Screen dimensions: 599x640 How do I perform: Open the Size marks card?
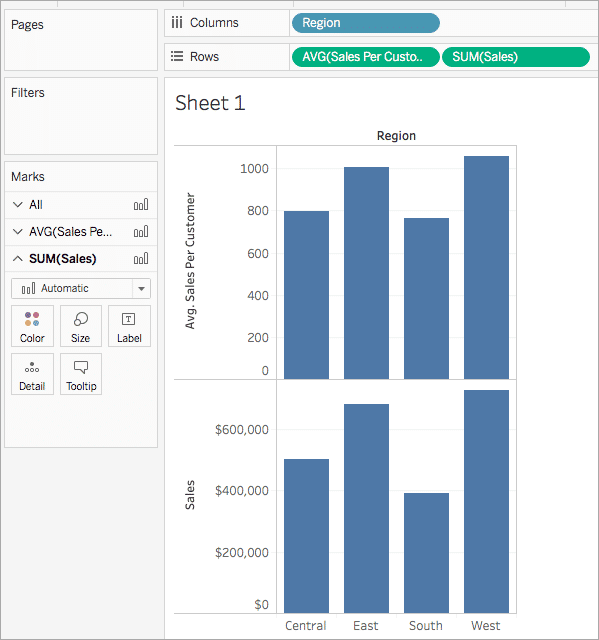pyautogui.click(x=81, y=326)
